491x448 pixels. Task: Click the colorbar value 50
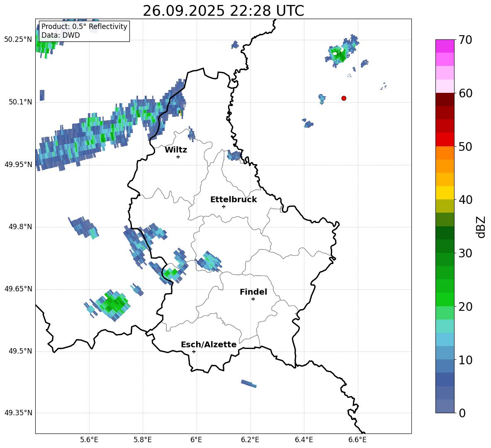click(466, 146)
